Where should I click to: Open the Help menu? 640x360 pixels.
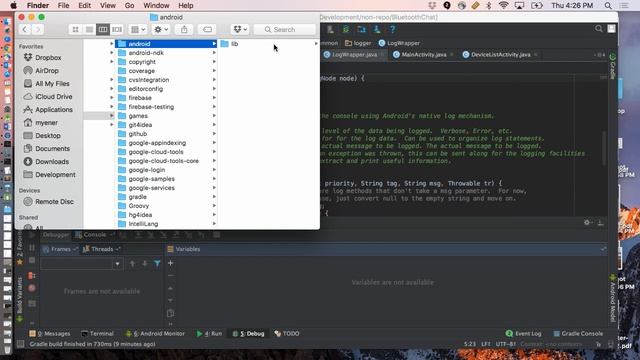pyautogui.click(x=186, y=5)
